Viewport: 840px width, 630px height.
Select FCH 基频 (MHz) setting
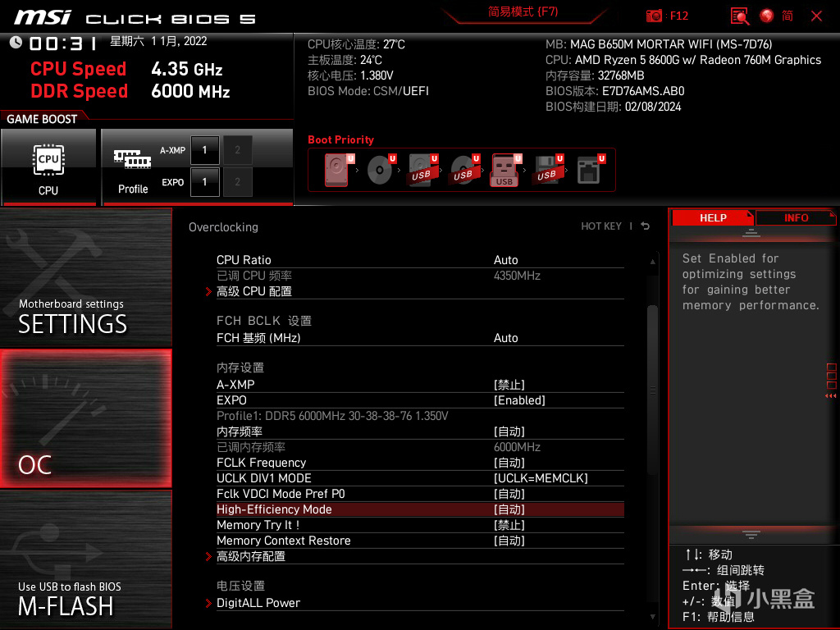tap(420, 338)
